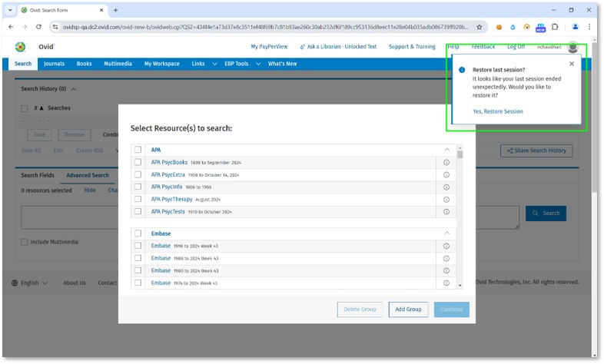The width and height of the screenshot is (604, 364).
Task: Click the Add Group button
Action: click(408, 309)
